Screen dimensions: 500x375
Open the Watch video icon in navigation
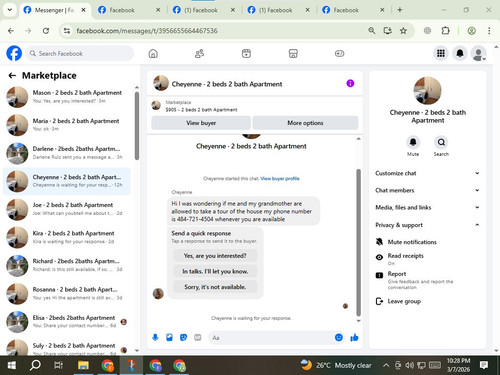pos(246,53)
